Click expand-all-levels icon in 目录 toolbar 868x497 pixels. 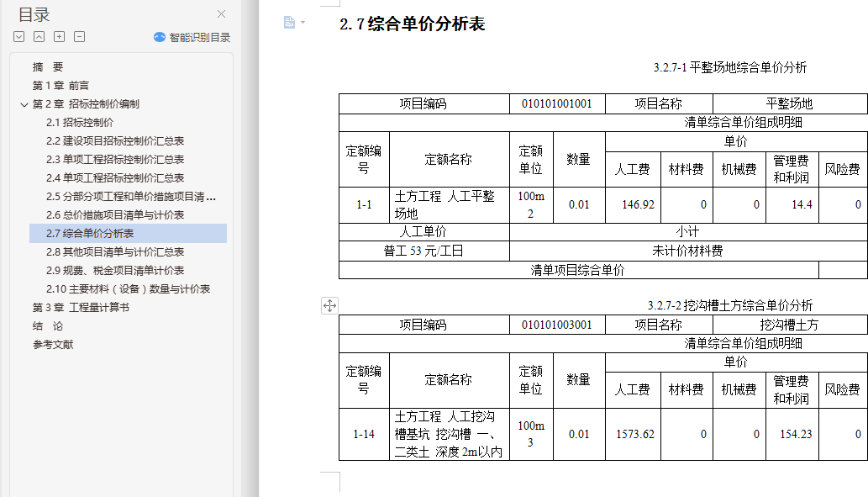pyautogui.click(x=18, y=37)
